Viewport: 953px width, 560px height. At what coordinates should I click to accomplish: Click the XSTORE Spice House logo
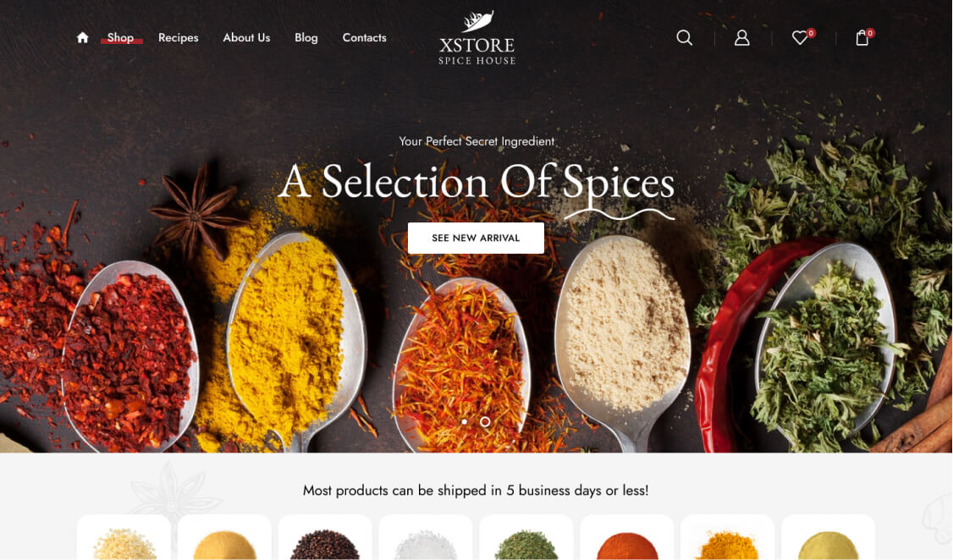click(x=477, y=38)
